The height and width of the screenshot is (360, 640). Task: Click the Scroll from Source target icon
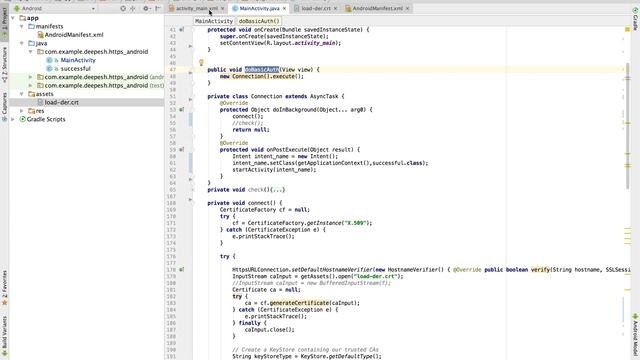tap(123, 8)
